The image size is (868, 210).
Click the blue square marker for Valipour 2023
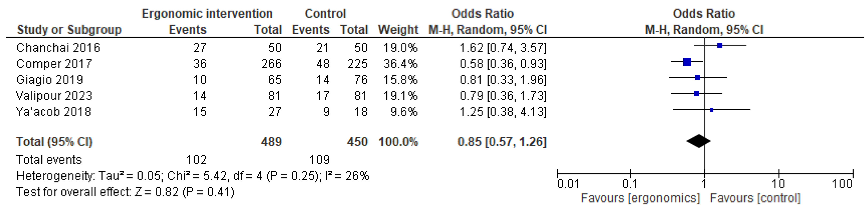(697, 93)
